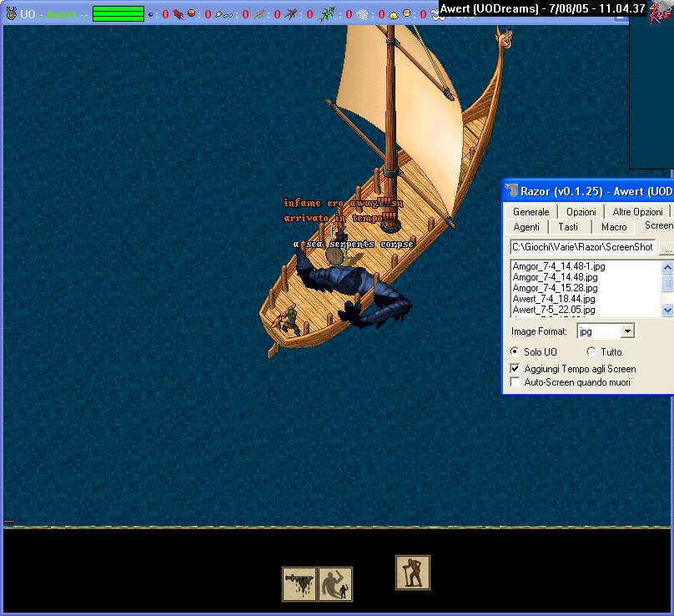The width and height of the screenshot is (674, 616).
Task: Click the brown twig-shaped counter icon
Action: tap(259, 15)
